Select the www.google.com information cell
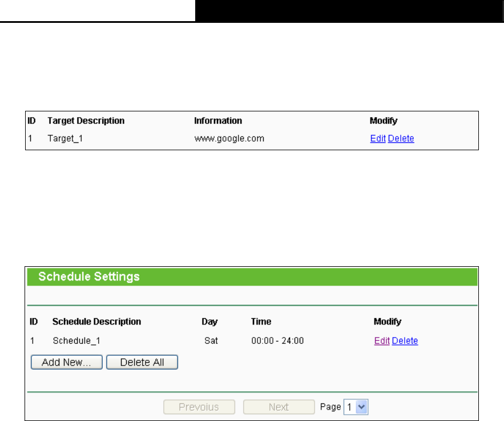This screenshot has height=421, width=504. 229,139
